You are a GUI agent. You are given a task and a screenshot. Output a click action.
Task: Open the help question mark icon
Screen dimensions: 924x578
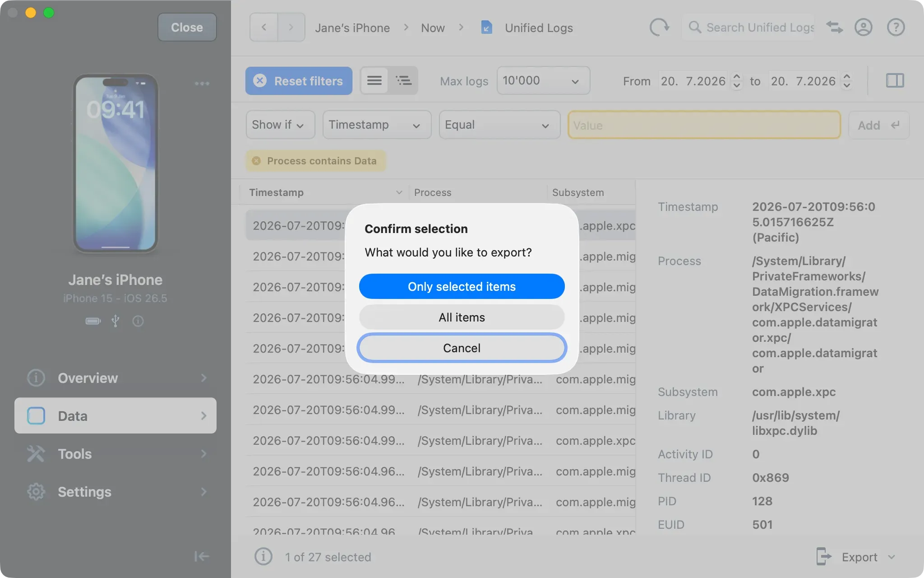[x=896, y=27]
